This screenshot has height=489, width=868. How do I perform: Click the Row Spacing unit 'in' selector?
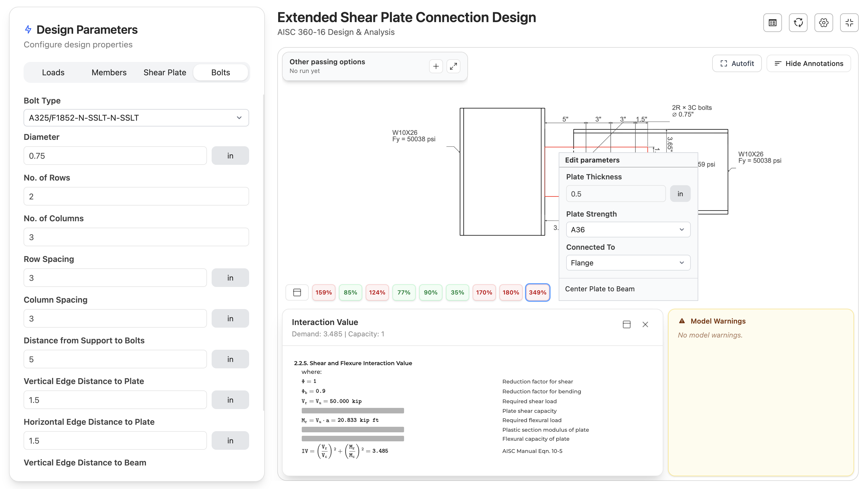click(x=230, y=278)
